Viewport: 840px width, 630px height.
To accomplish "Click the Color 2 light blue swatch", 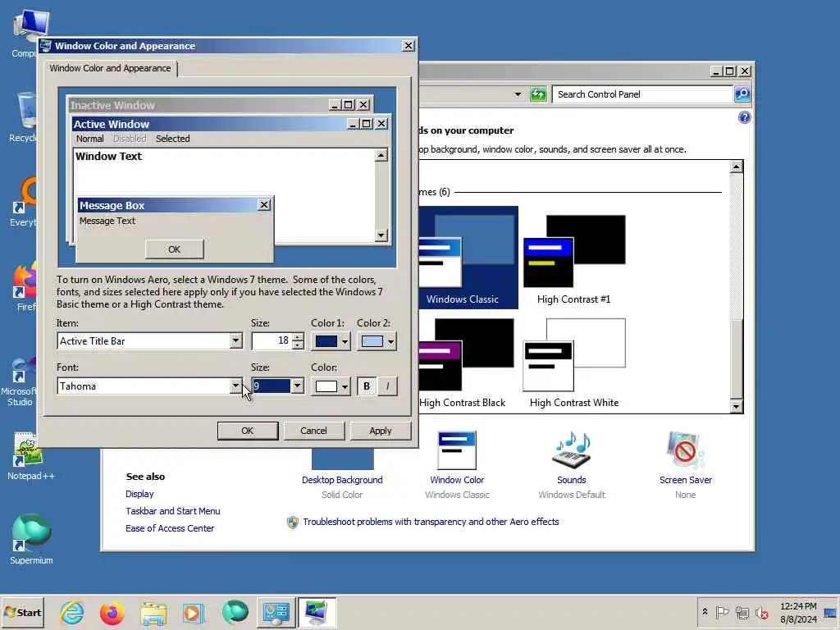I will pos(372,341).
